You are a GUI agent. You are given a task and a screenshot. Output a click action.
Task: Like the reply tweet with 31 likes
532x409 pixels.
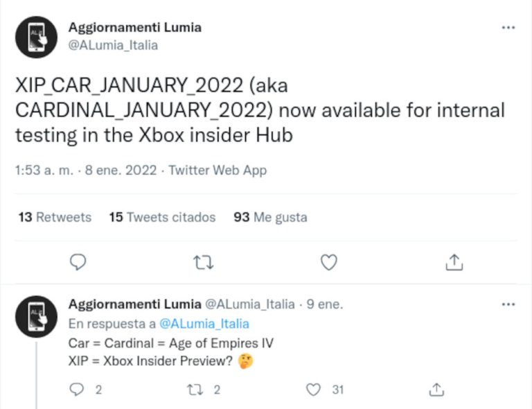point(314,390)
